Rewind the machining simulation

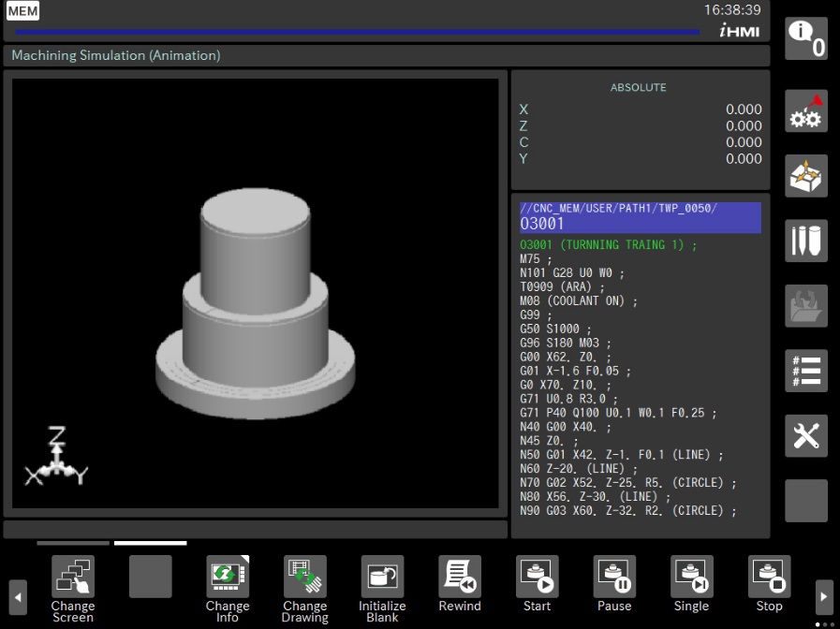pyautogui.click(x=460, y=586)
